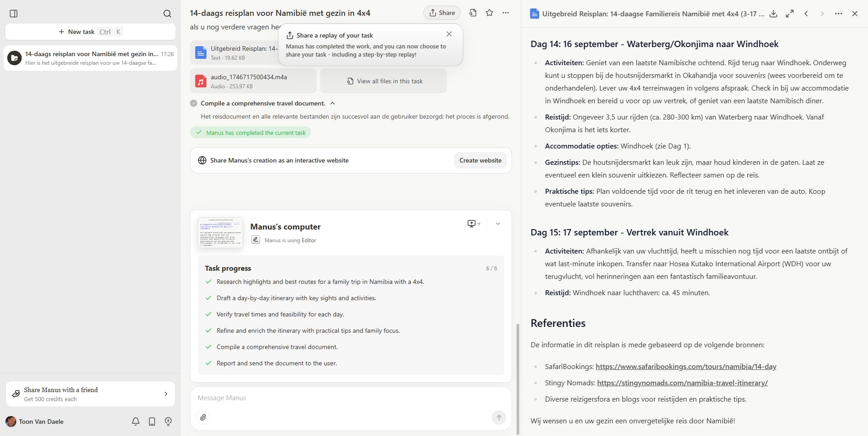Open the help lightbulb icon

coord(168,422)
